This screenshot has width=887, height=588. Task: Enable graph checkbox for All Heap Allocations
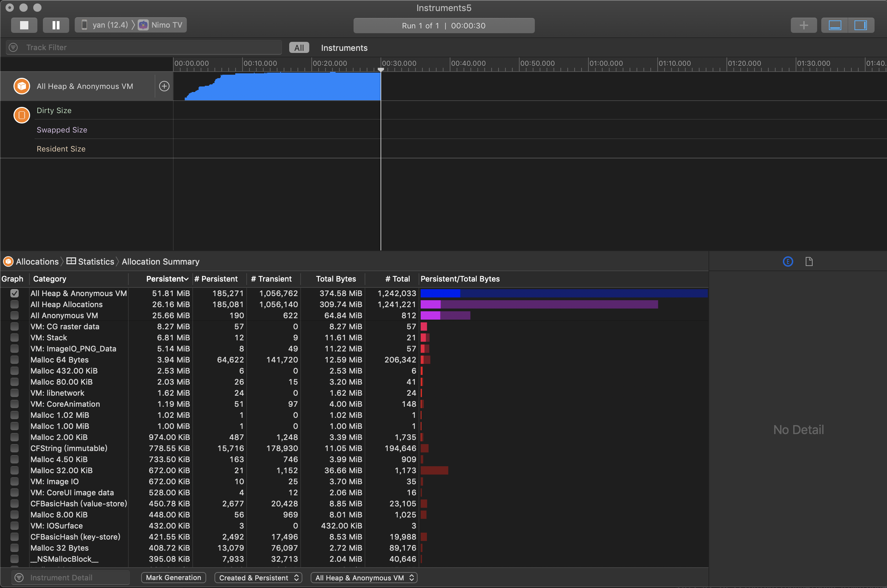pyautogui.click(x=14, y=304)
